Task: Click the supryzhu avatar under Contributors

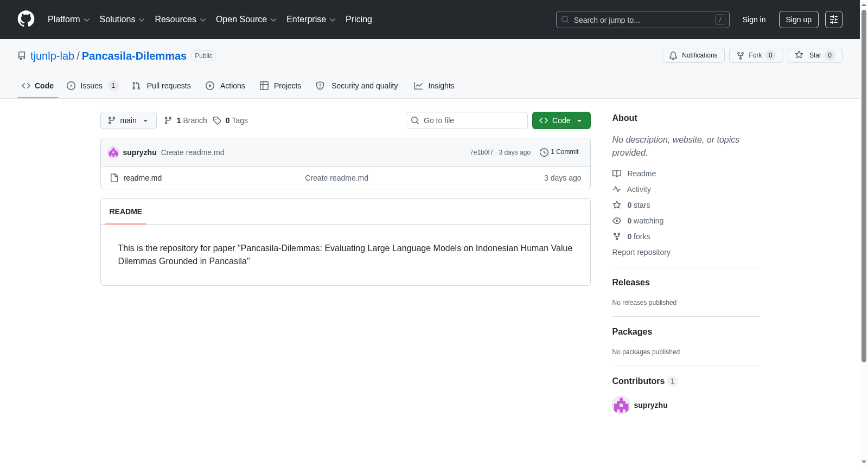Action: [621, 405]
